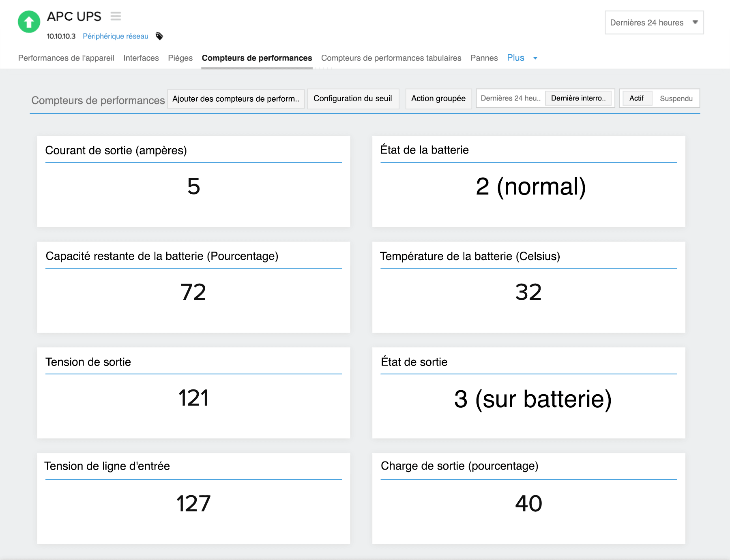730x560 pixels.
Task: Click the green device status icon
Action: click(x=28, y=22)
